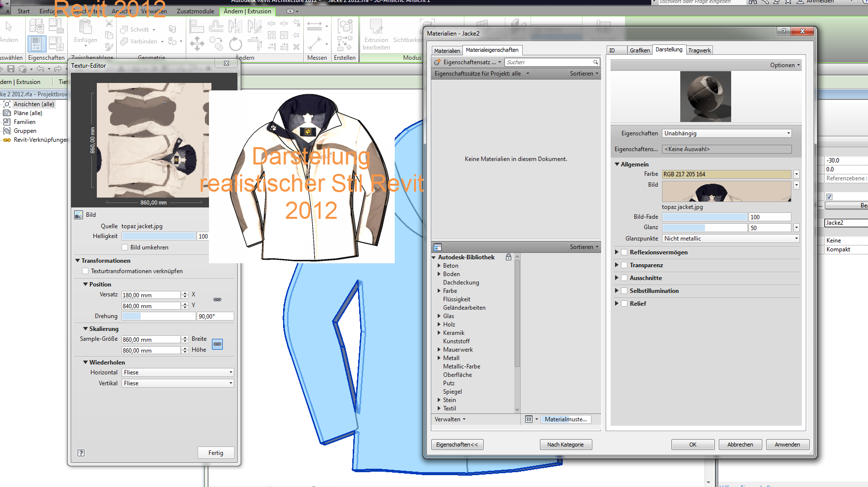Activate the Rotate tool in the ribbon
Image resolution: width=868 pixels, height=487 pixels.
[236, 44]
